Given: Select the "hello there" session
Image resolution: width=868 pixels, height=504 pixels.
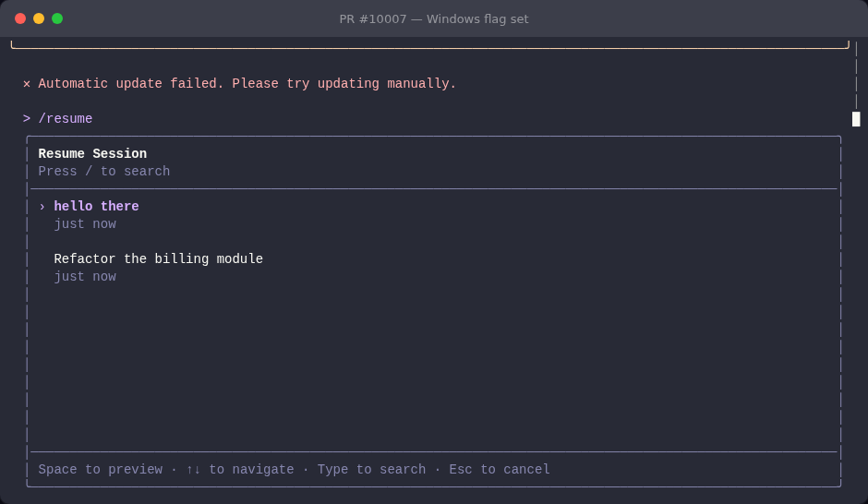Looking at the screenshot, I should click(x=96, y=207).
